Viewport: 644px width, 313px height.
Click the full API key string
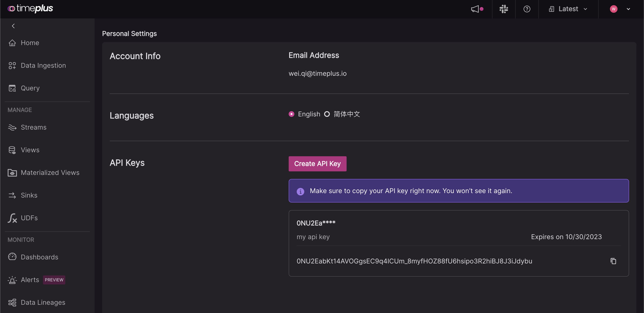click(414, 261)
